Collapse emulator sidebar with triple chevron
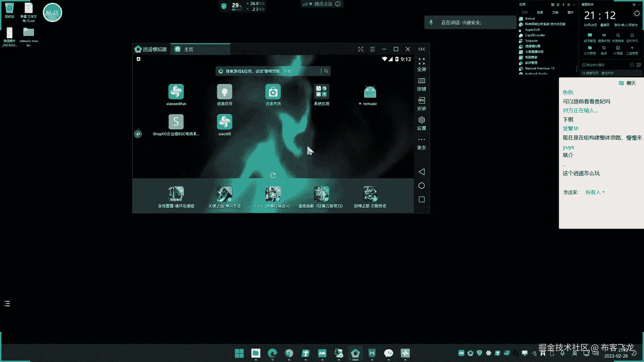The image size is (644, 362). click(x=422, y=49)
